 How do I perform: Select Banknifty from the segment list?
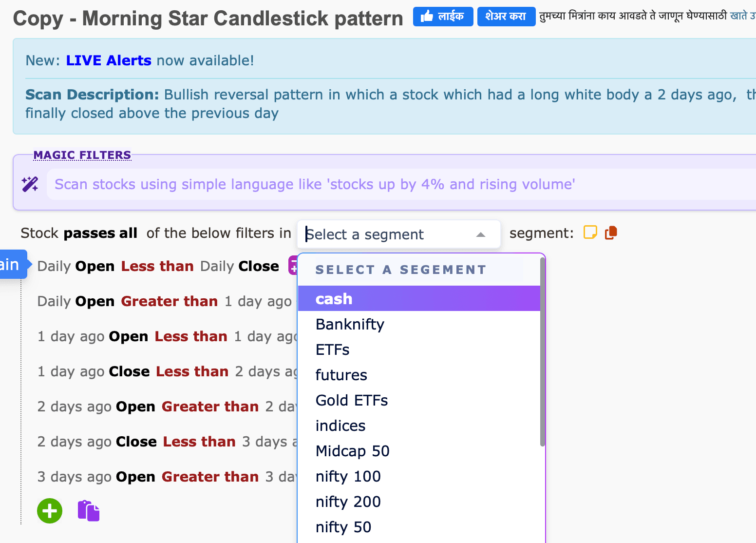[350, 324]
